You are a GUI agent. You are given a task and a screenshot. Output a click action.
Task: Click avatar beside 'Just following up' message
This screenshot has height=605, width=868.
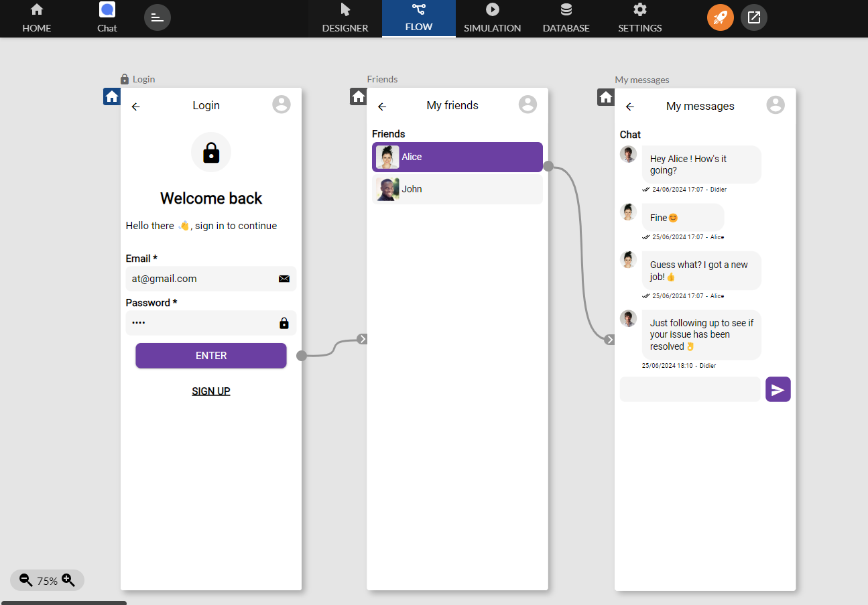pos(628,319)
